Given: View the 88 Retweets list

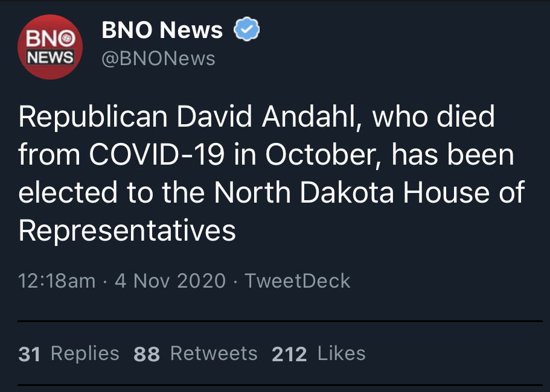Looking at the screenshot, I should coord(196,353).
